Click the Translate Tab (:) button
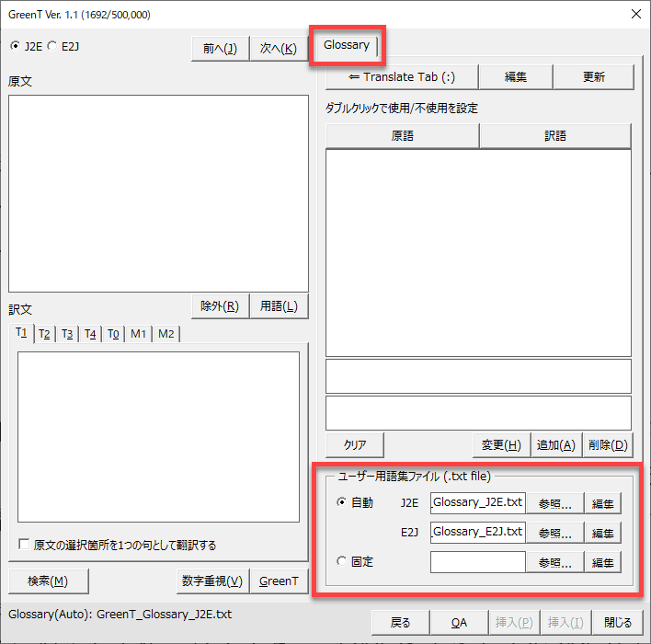The image size is (651, 644). (401, 77)
